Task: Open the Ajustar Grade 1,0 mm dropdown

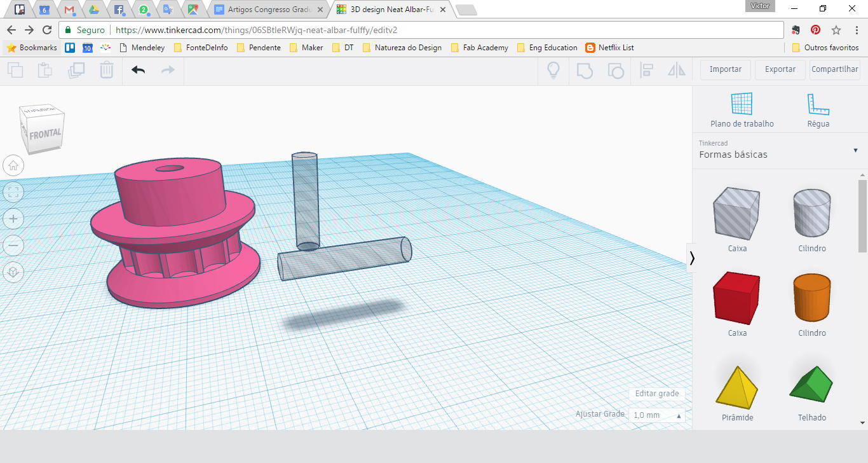Action: 657,415
